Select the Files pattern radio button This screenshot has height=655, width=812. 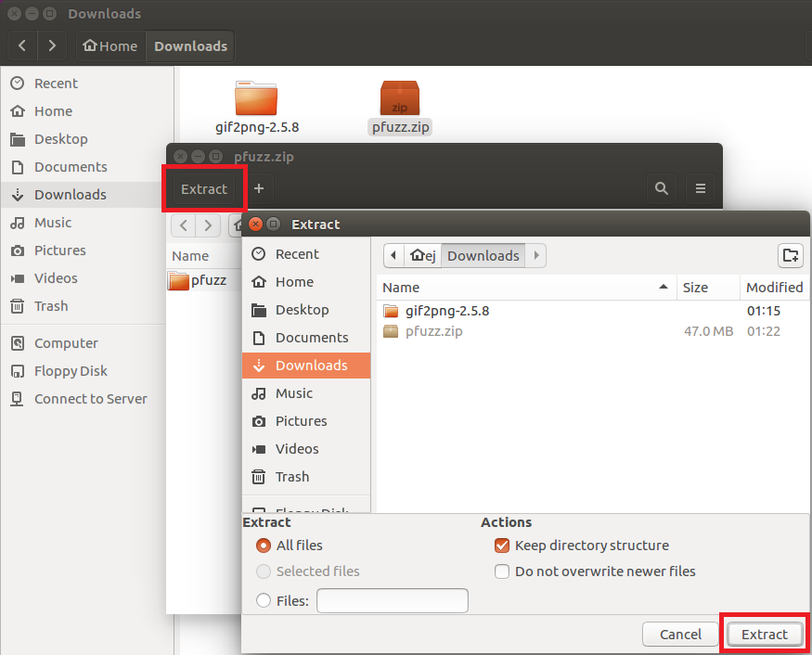(264, 601)
